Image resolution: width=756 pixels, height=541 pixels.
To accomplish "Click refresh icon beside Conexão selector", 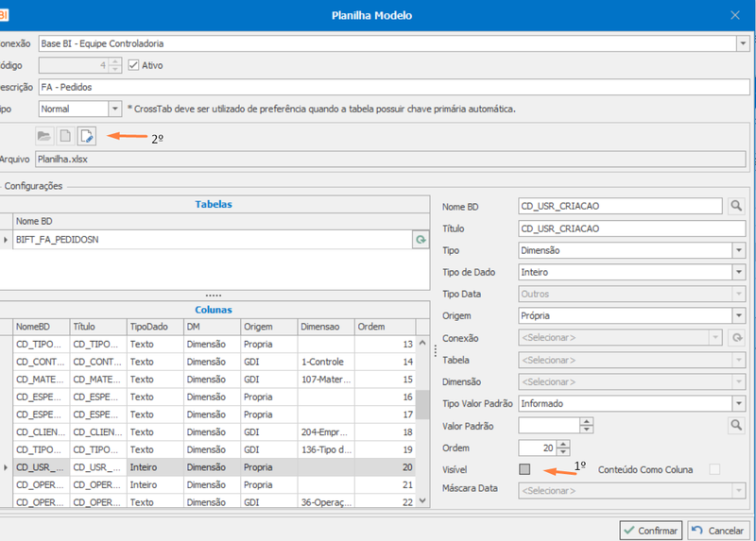I will pyautogui.click(x=737, y=338).
